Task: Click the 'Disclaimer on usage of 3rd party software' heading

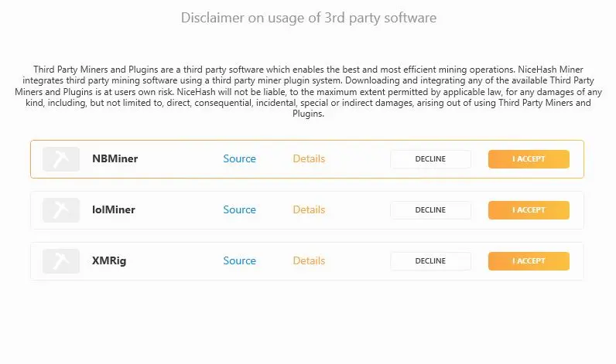Action: click(x=309, y=18)
